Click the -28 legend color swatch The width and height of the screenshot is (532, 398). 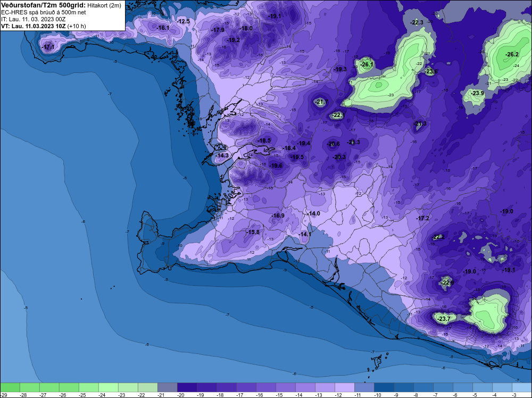click(29, 387)
